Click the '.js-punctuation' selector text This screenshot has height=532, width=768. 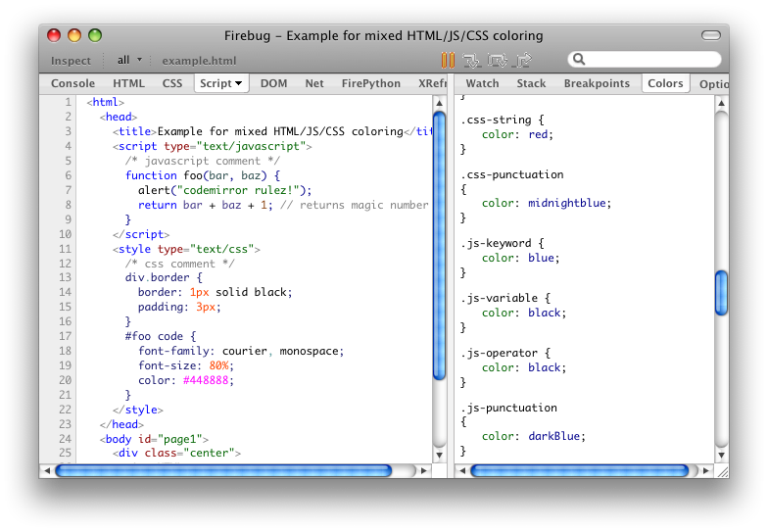point(509,408)
